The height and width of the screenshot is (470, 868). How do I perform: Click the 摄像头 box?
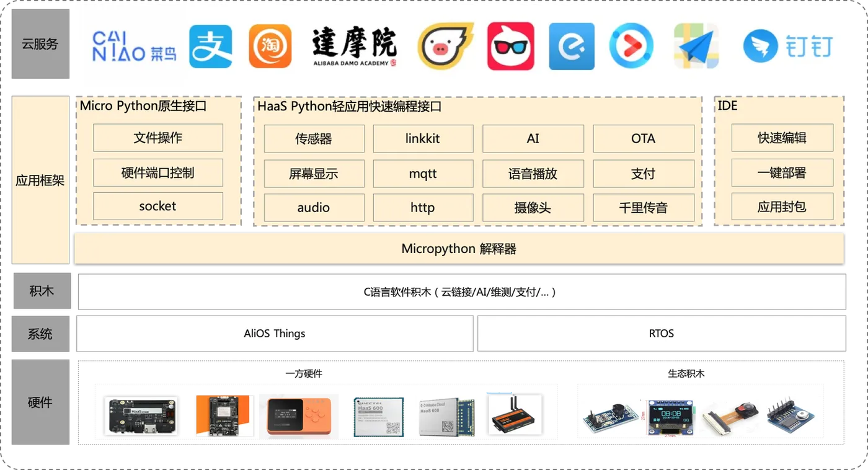click(x=533, y=208)
